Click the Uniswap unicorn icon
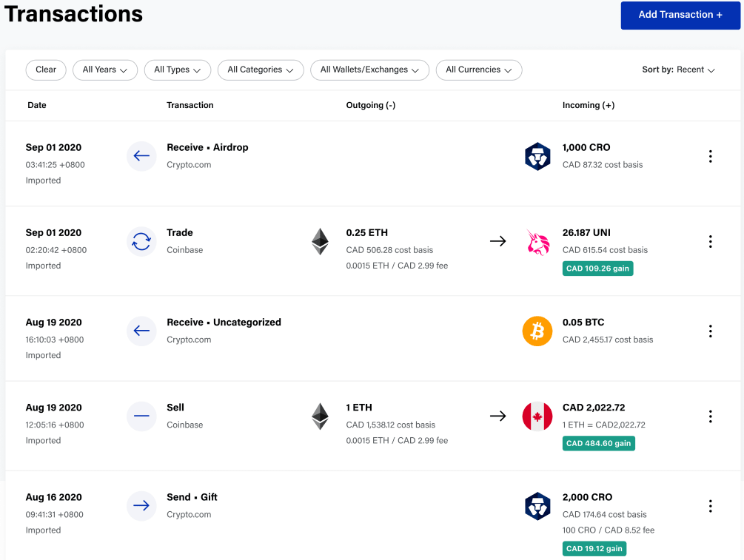This screenshot has width=744, height=560. tap(537, 241)
